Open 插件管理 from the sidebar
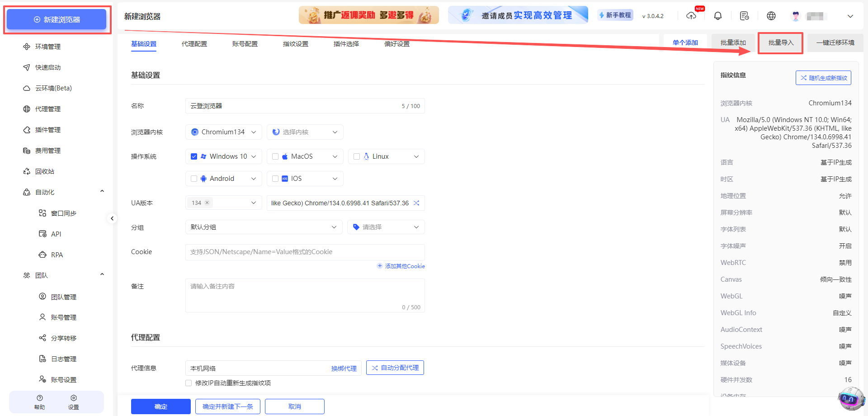This screenshot has height=416, width=868. [48, 130]
